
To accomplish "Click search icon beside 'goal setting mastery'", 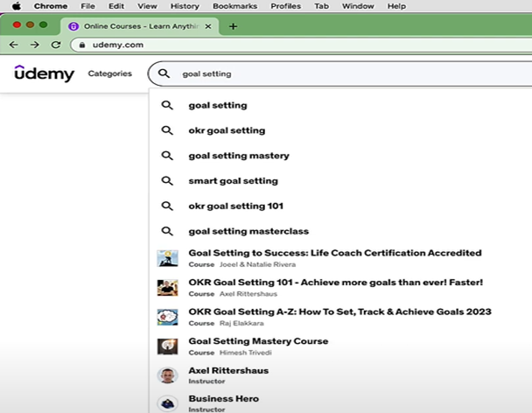I will coord(167,156).
